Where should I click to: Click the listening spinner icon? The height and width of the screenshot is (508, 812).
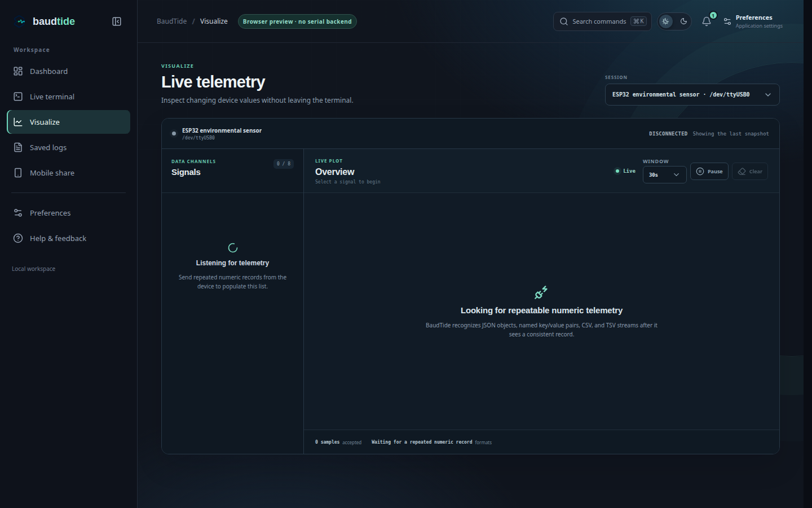[x=232, y=248]
